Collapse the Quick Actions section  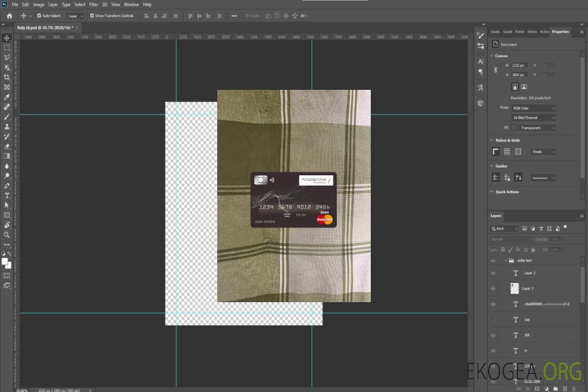click(x=492, y=192)
